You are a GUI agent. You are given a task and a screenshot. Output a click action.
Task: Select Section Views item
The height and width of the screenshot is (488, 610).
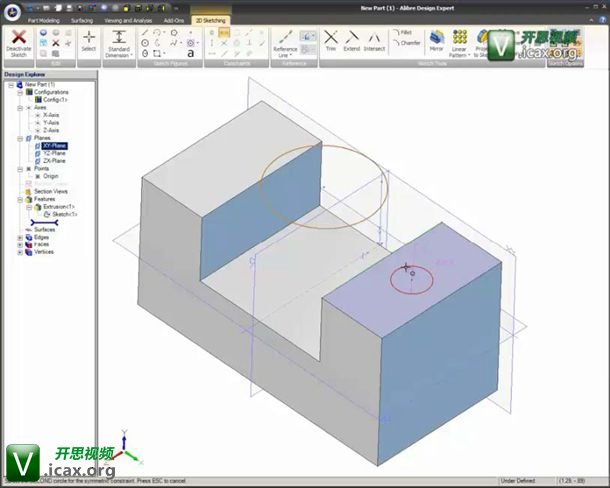51,191
